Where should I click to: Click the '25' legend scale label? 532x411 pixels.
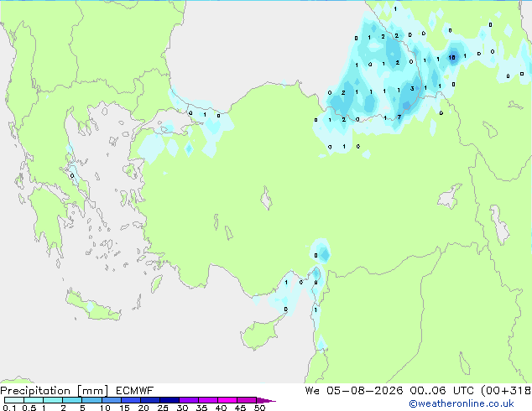163,408
